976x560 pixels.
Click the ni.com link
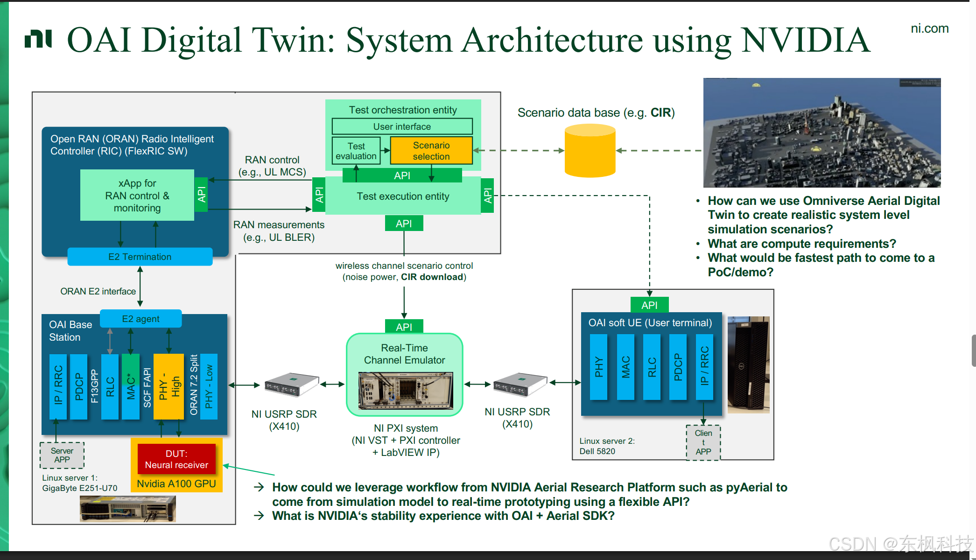click(929, 28)
